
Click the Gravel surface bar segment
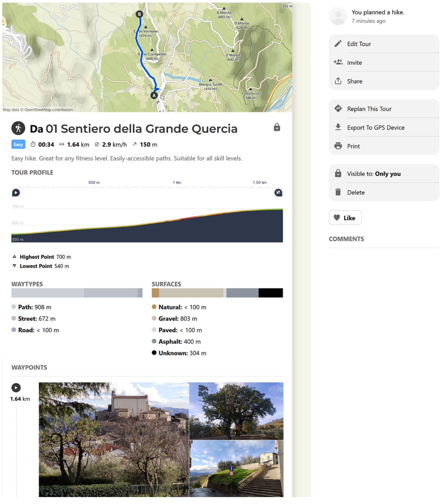(x=191, y=293)
